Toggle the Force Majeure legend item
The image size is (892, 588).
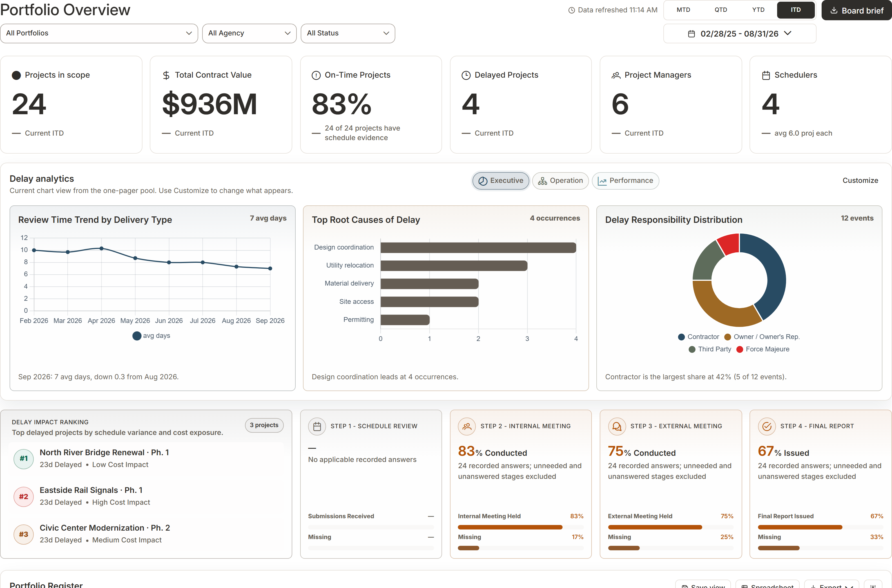(762, 349)
